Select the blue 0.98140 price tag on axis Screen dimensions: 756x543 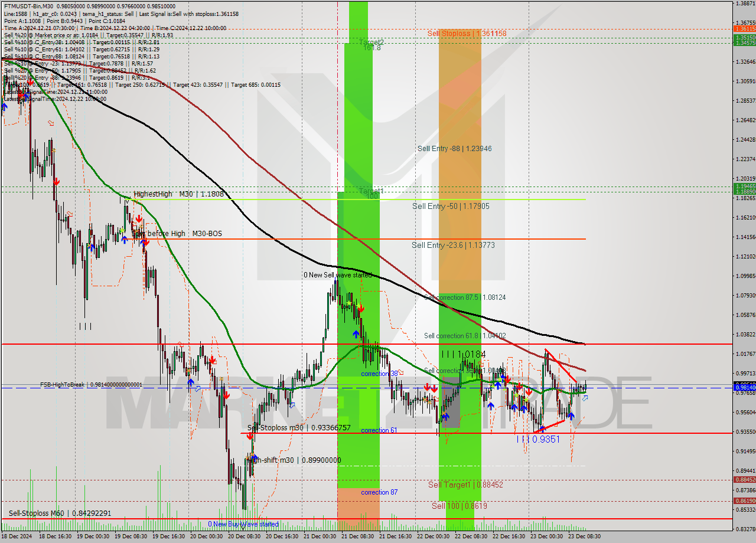(744, 388)
